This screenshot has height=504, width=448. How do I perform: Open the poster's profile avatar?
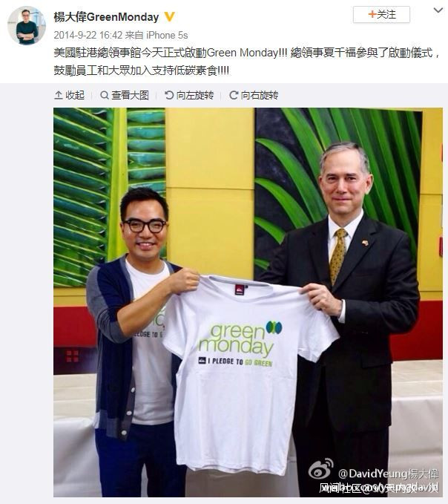(27, 25)
